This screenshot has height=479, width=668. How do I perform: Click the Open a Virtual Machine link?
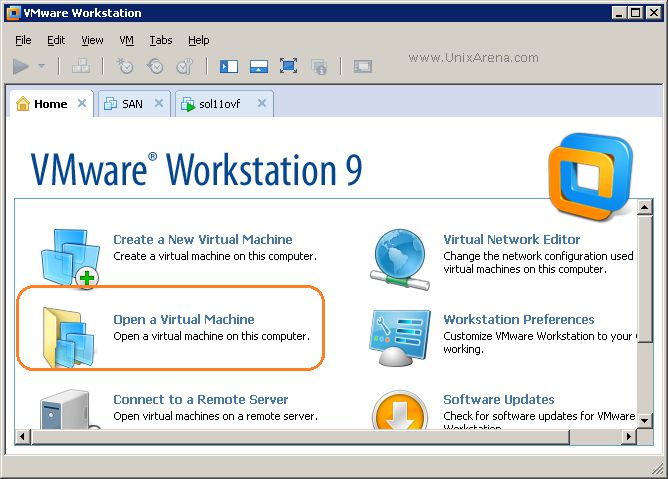coord(183,319)
